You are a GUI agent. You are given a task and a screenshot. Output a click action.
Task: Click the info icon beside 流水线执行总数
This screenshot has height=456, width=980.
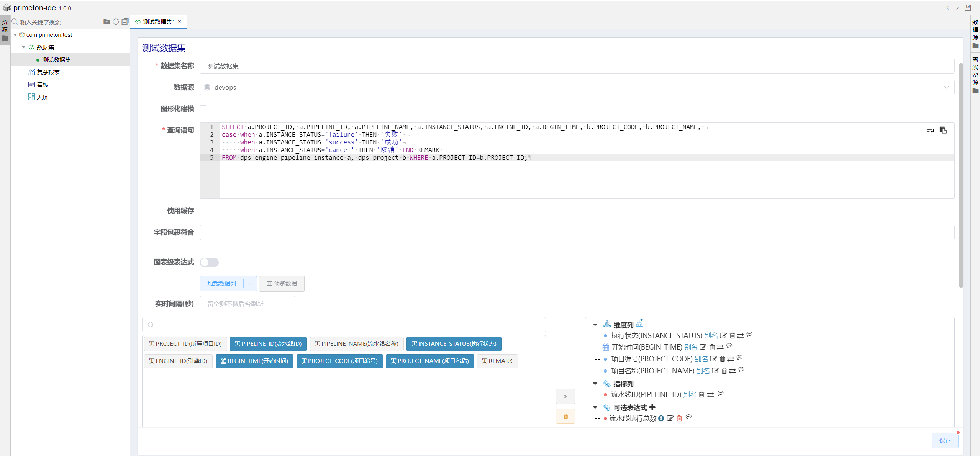[661, 418]
